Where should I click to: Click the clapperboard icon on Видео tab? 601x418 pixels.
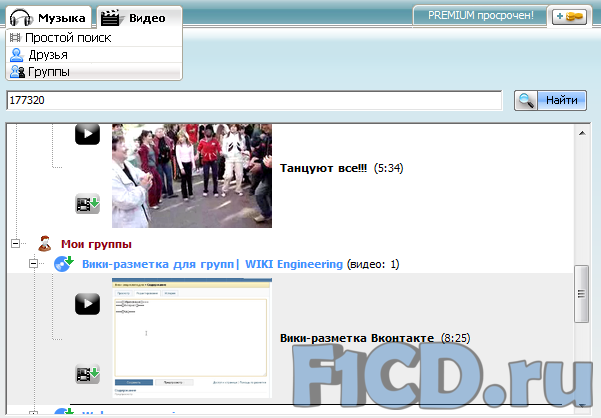point(112,18)
